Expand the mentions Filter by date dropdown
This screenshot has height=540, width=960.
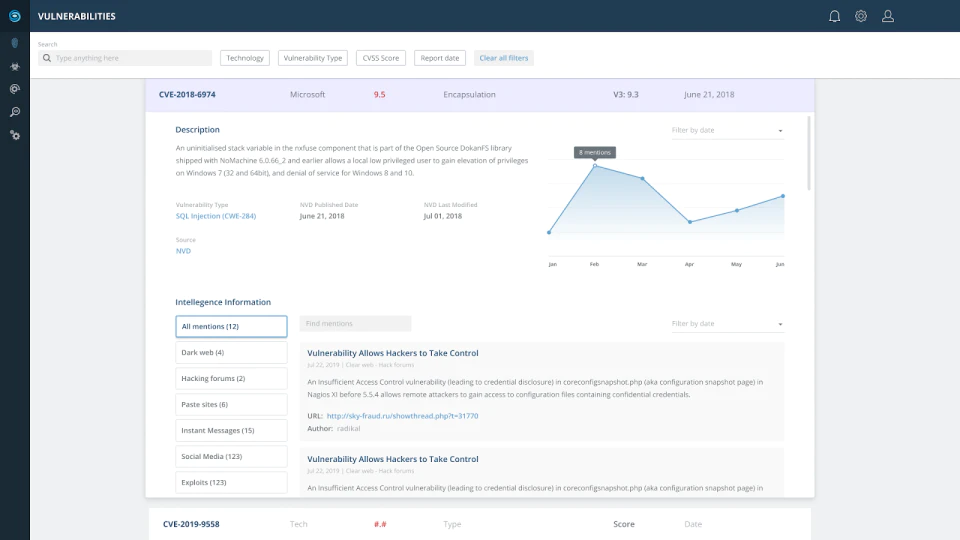point(727,324)
